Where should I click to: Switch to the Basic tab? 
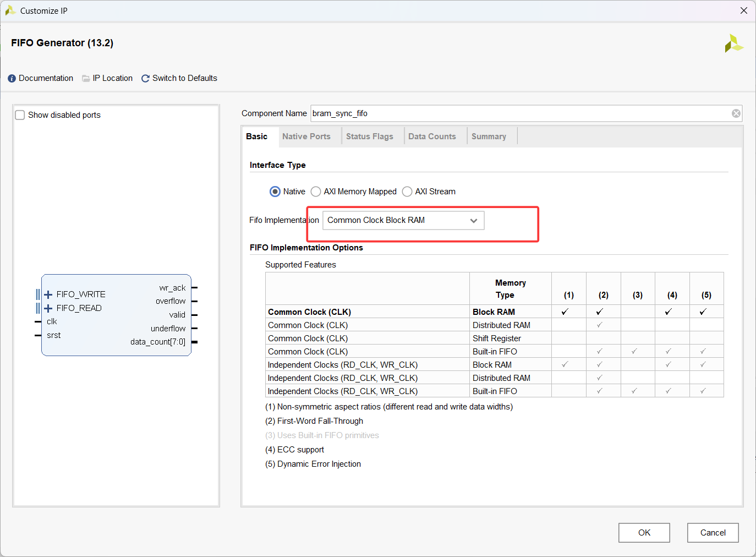tap(257, 136)
